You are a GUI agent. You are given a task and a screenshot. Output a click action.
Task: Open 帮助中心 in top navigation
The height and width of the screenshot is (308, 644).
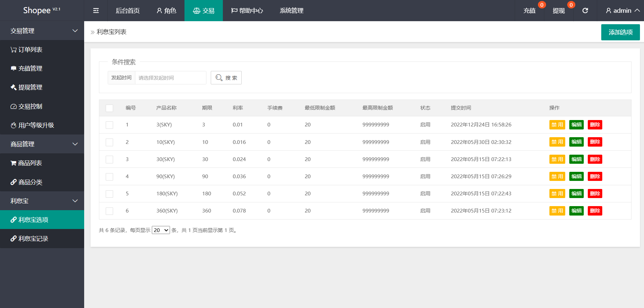click(x=247, y=11)
